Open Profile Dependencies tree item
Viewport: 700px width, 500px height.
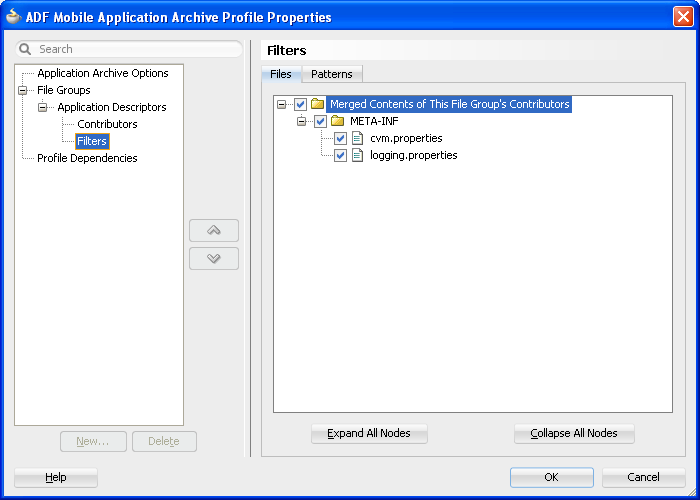click(87, 158)
